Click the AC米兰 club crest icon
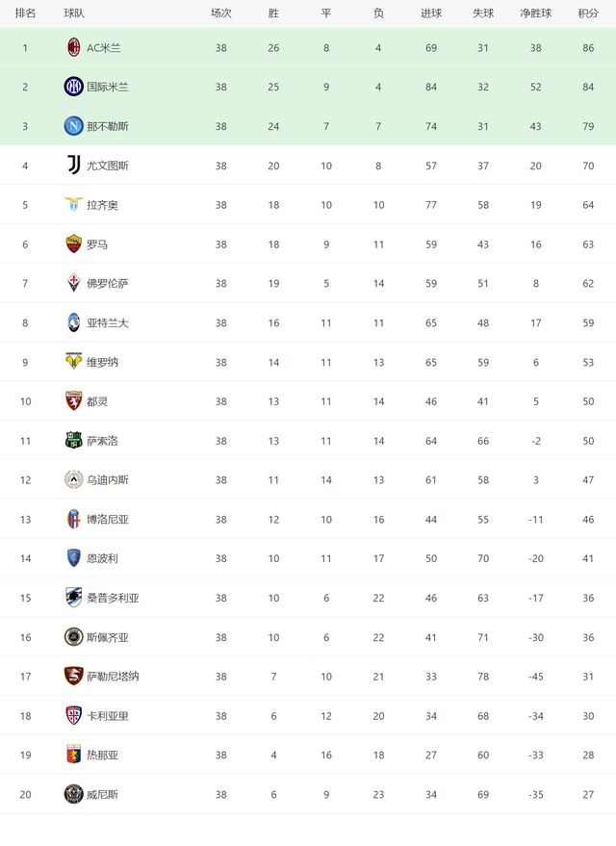This screenshot has width=616, height=846. coord(74,47)
